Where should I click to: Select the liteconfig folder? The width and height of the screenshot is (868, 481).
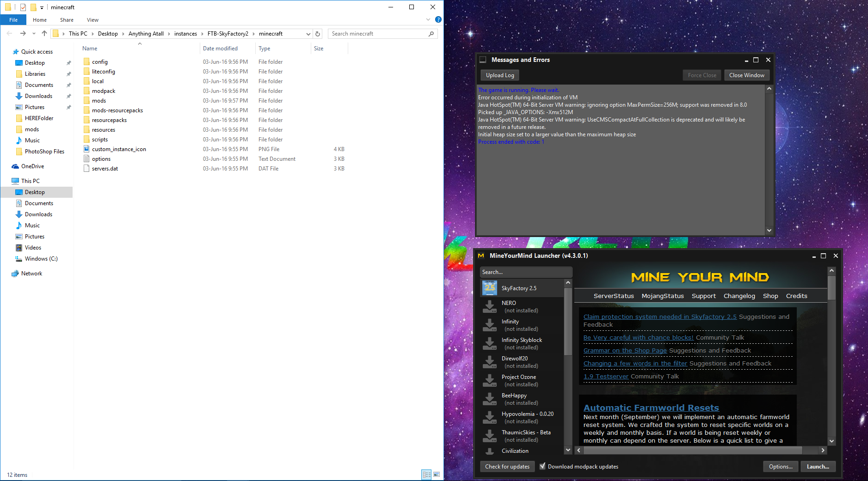pos(103,72)
